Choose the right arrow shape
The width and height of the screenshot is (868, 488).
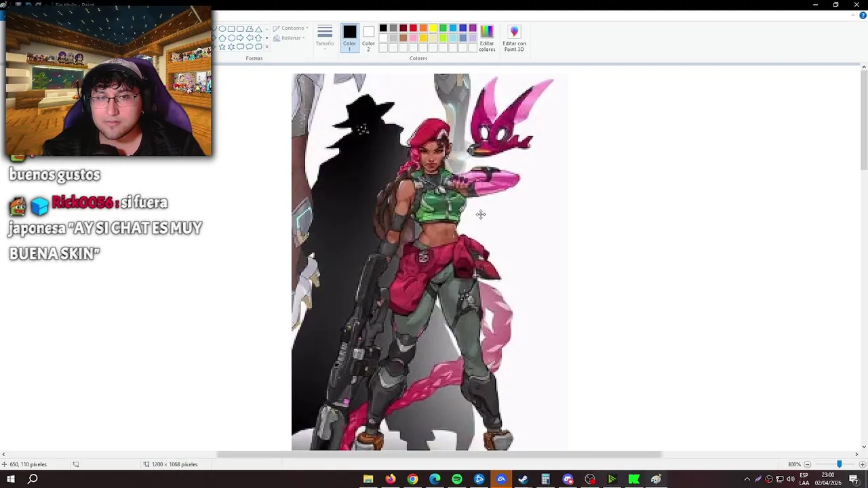click(240, 38)
